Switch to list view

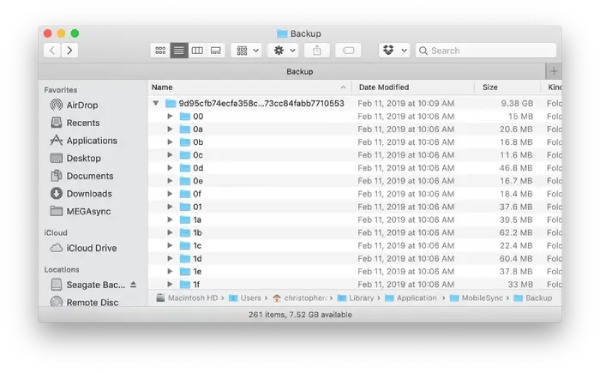tap(179, 50)
